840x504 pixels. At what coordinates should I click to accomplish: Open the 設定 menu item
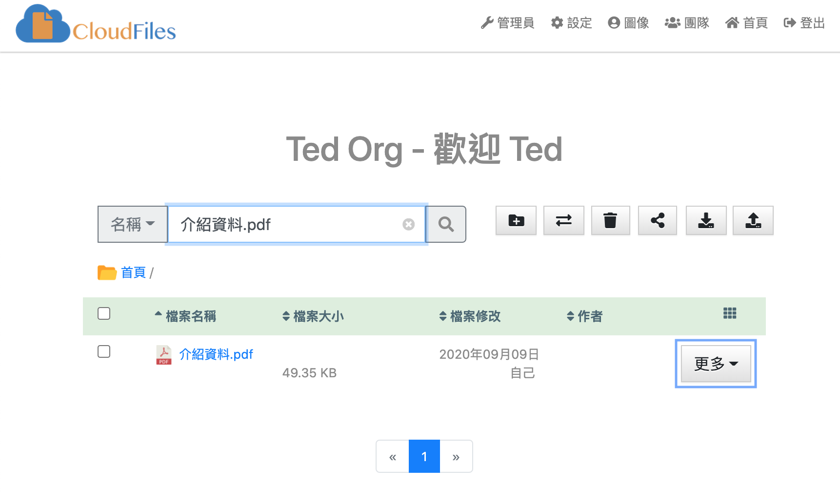click(x=571, y=23)
